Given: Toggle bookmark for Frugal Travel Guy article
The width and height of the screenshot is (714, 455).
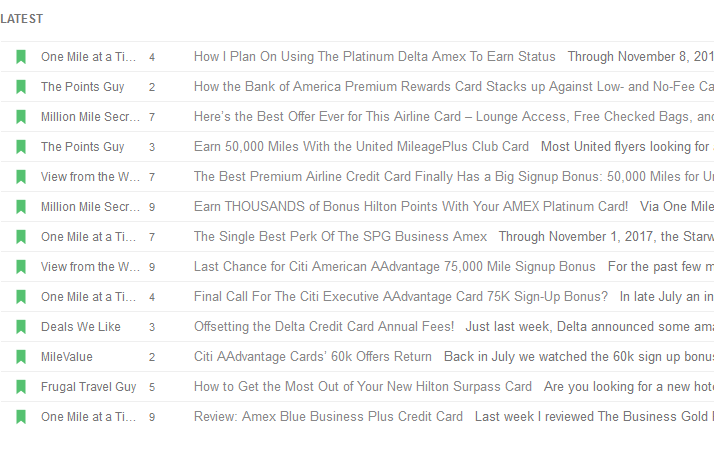Looking at the screenshot, I should coord(21,387).
